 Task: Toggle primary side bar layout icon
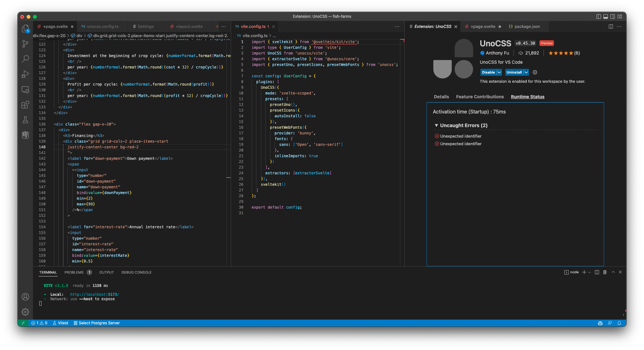(598, 16)
